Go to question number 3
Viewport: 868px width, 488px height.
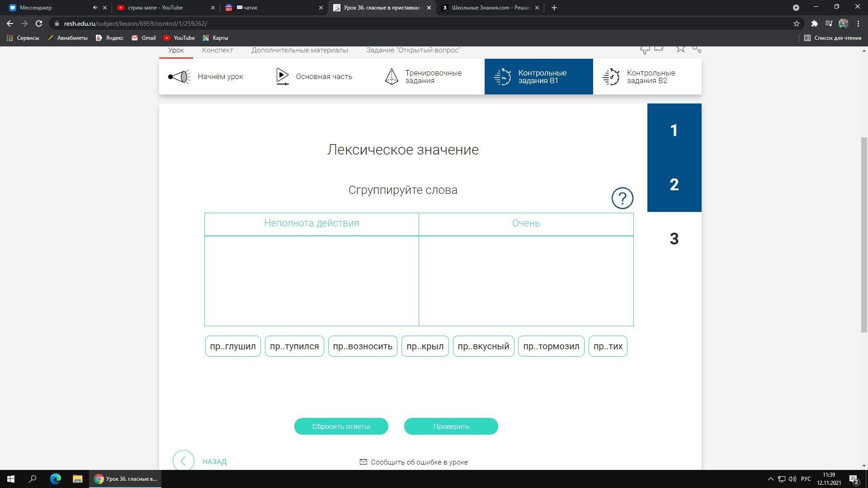[x=674, y=239]
